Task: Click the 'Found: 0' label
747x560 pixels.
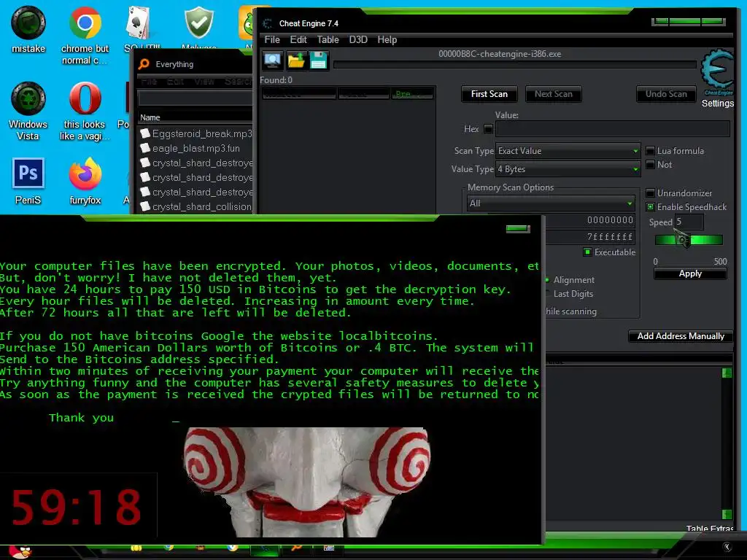Action: 276,80
